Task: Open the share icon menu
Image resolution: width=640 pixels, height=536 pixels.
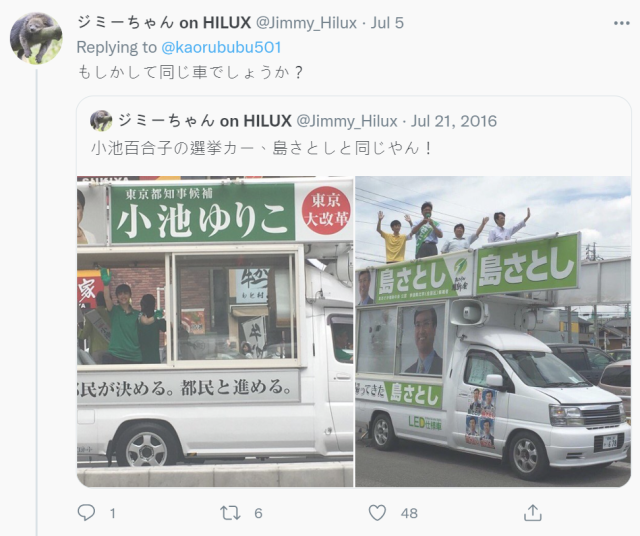Action: pyautogui.click(x=533, y=512)
